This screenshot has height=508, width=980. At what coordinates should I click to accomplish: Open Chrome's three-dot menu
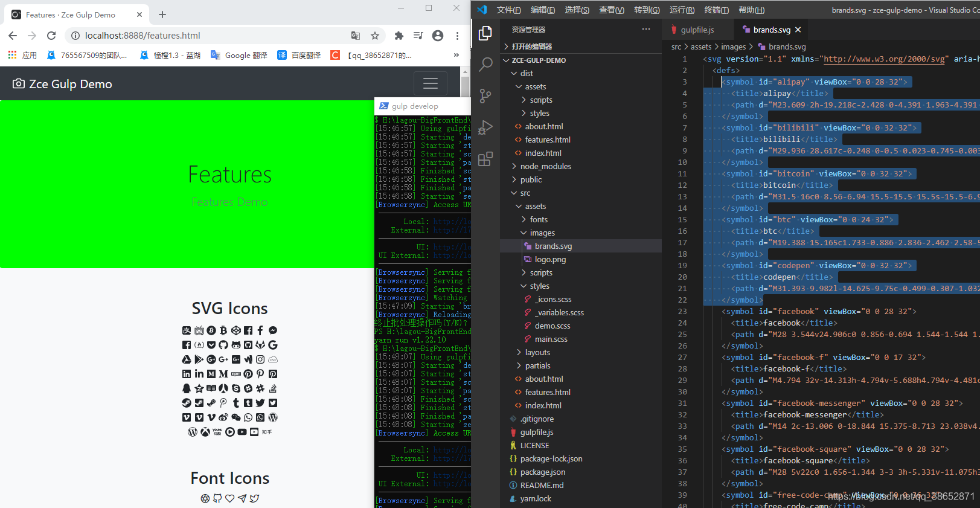[457, 36]
